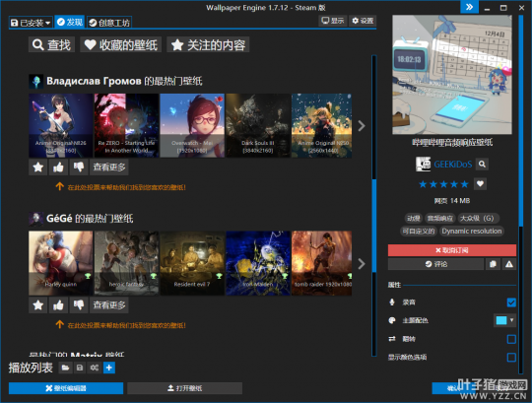Report wallpaper with warning triangle icon
The width and height of the screenshot is (532, 403).
(509, 264)
